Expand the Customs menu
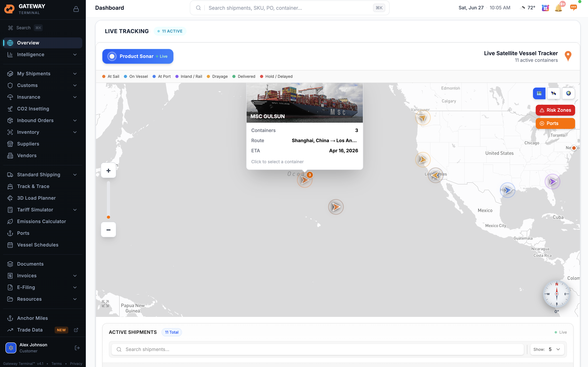Screen dimensions: 588x367 pyautogui.click(x=43, y=85)
